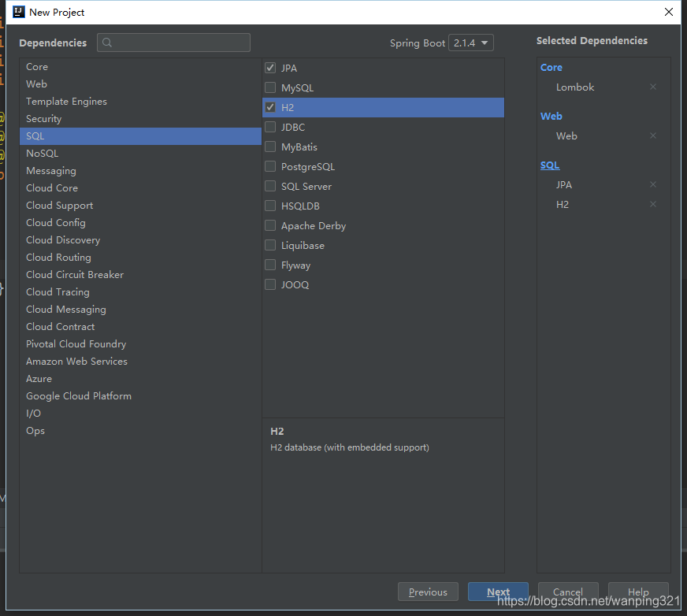This screenshot has width=687, height=616.
Task: Check the Apache Derby checkbox
Action: tap(270, 225)
